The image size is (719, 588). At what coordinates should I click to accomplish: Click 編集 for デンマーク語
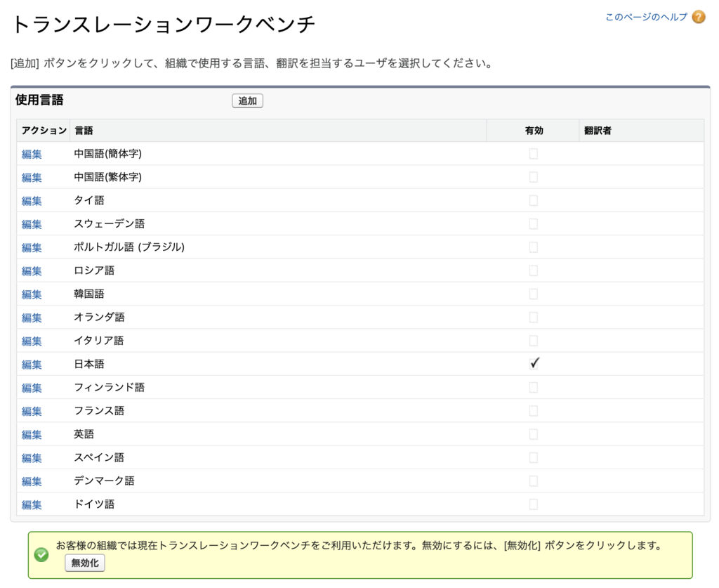32,481
